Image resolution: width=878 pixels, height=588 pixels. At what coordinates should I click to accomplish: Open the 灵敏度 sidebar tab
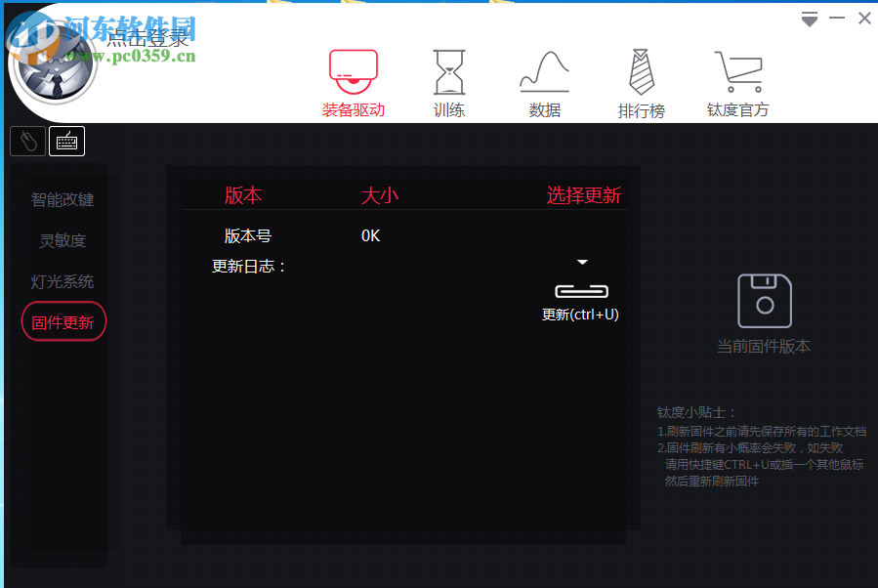(63, 241)
